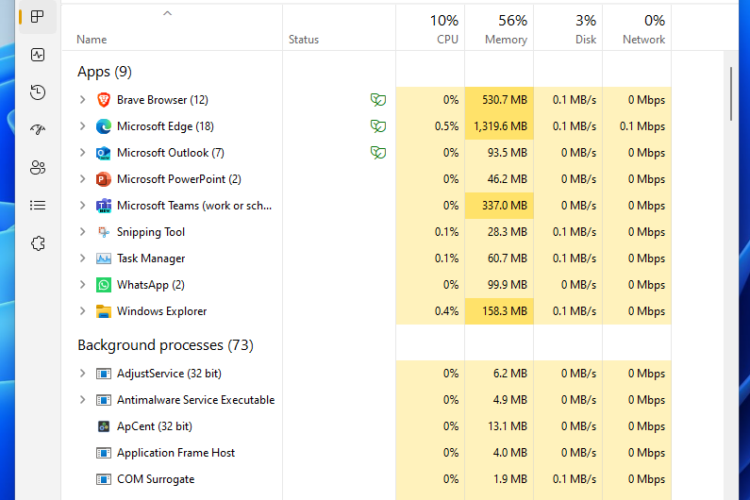The width and height of the screenshot is (750, 500).
Task: Click Microsoft Edge efficiency leaf icon
Action: pos(377,126)
